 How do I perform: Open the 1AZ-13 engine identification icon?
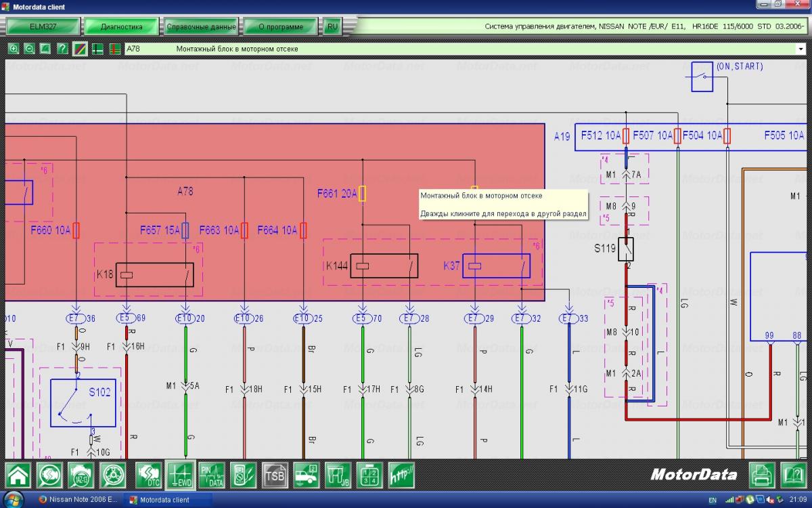click(81, 475)
